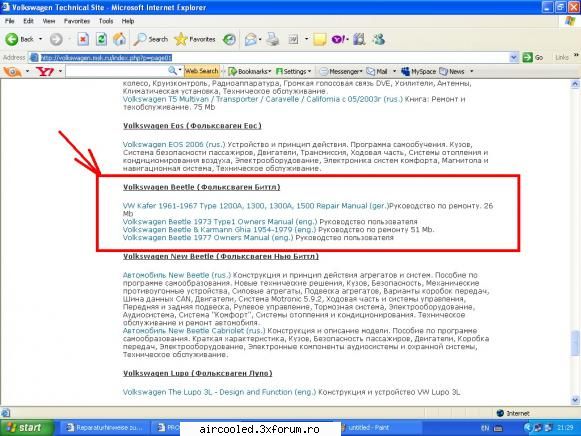Click Volkswagen New Beetle section heading
This screenshot has width=581, height=436.
coord(221,256)
